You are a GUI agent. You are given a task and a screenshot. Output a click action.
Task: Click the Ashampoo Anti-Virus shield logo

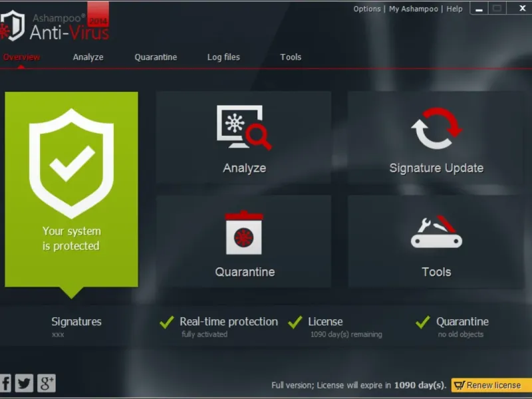(x=13, y=26)
